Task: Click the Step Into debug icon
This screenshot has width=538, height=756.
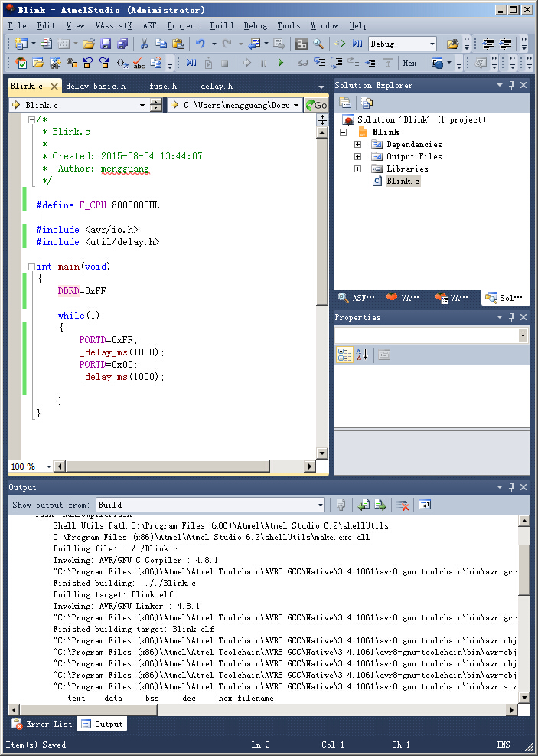Action: pyautogui.click(x=319, y=63)
